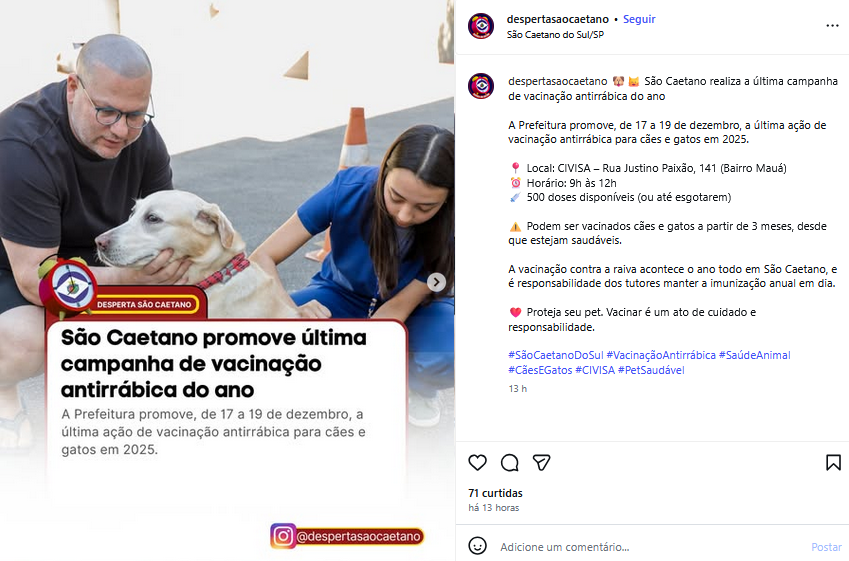Follow the account with the Seguir link
849x561 pixels.
pos(639,19)
